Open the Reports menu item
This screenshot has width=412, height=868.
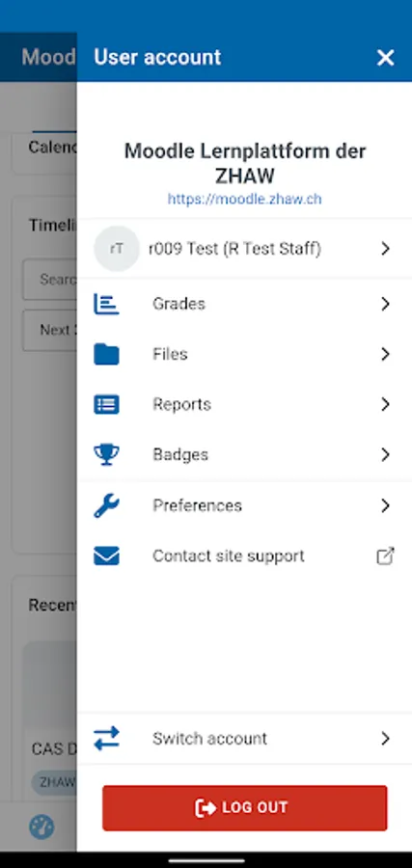(244, 405)
